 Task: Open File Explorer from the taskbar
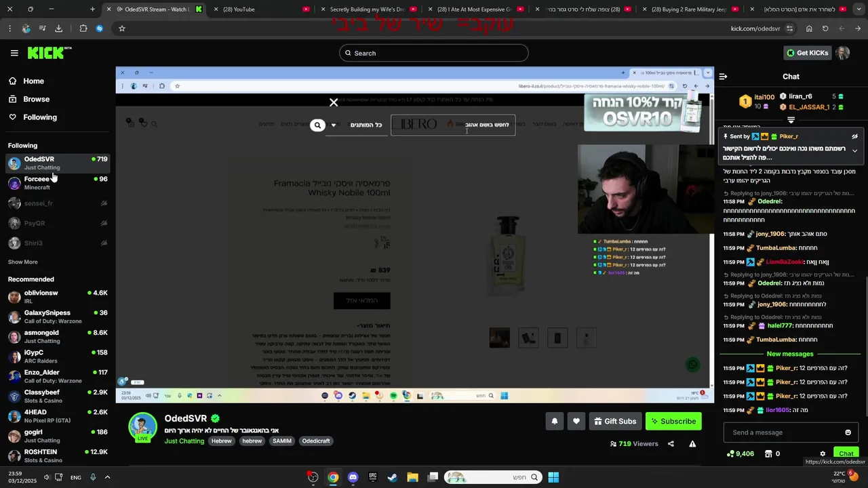click(412, 477)
